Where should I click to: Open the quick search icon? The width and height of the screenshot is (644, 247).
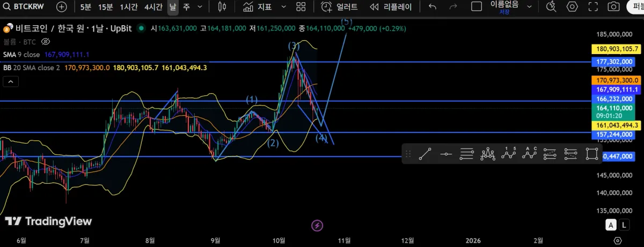551,7
